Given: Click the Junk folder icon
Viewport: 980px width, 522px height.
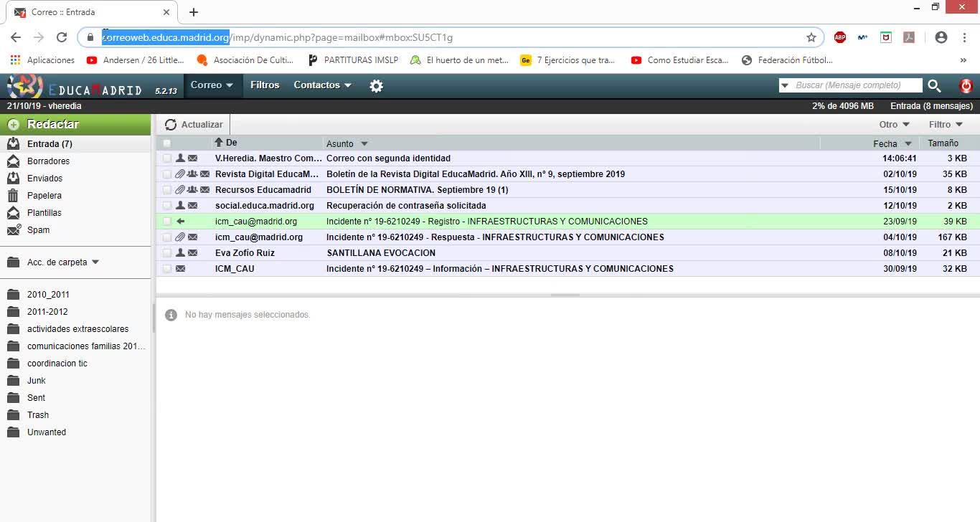Looking at the screenshot, I should pos(13,381).
